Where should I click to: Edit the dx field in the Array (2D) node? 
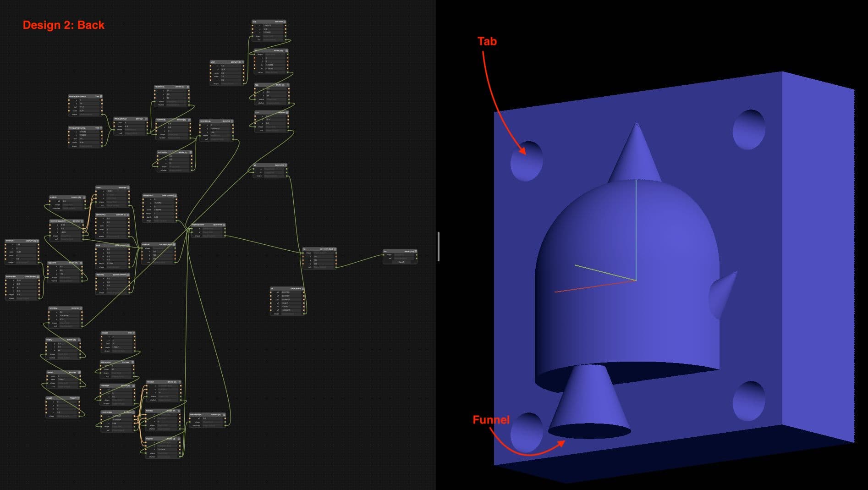[275, 65]
